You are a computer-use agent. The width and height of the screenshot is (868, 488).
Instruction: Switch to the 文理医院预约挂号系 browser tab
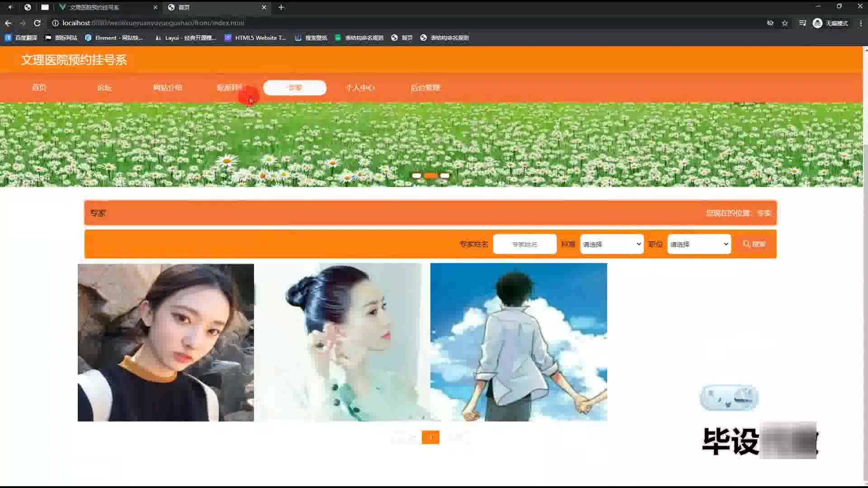click(x=95, y=7)
